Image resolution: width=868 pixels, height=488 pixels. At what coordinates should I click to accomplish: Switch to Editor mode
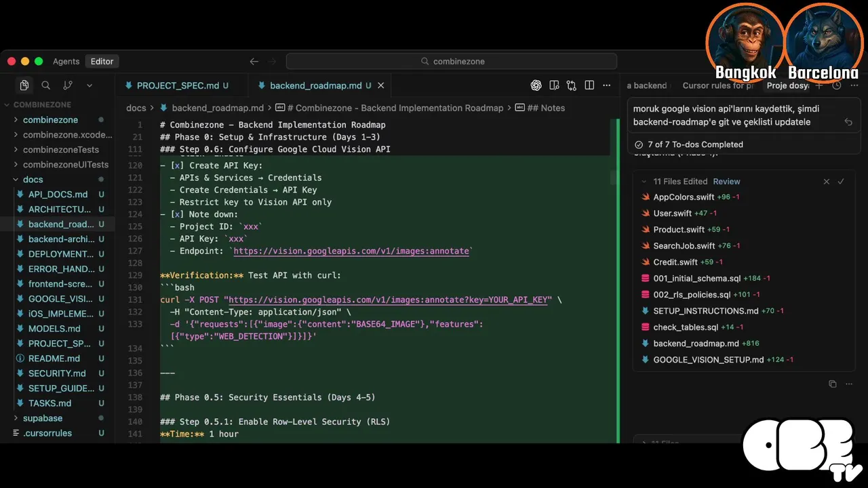102,61
